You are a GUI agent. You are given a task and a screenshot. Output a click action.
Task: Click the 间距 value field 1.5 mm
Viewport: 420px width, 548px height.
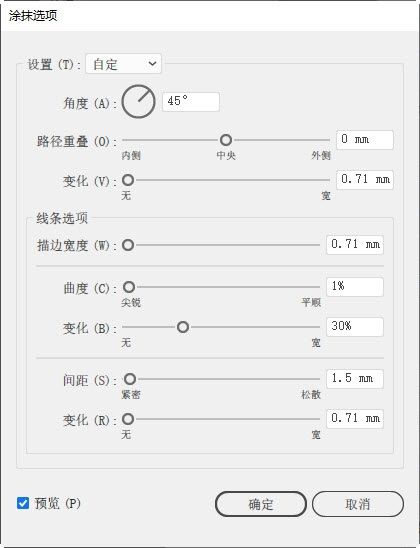[355, 379]
